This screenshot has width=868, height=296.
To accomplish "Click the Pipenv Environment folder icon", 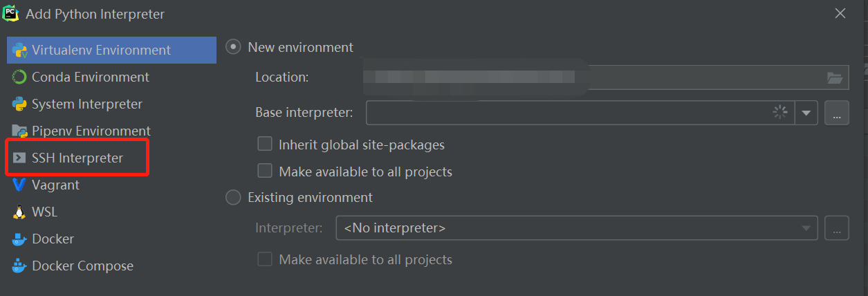I will [19, 131].
